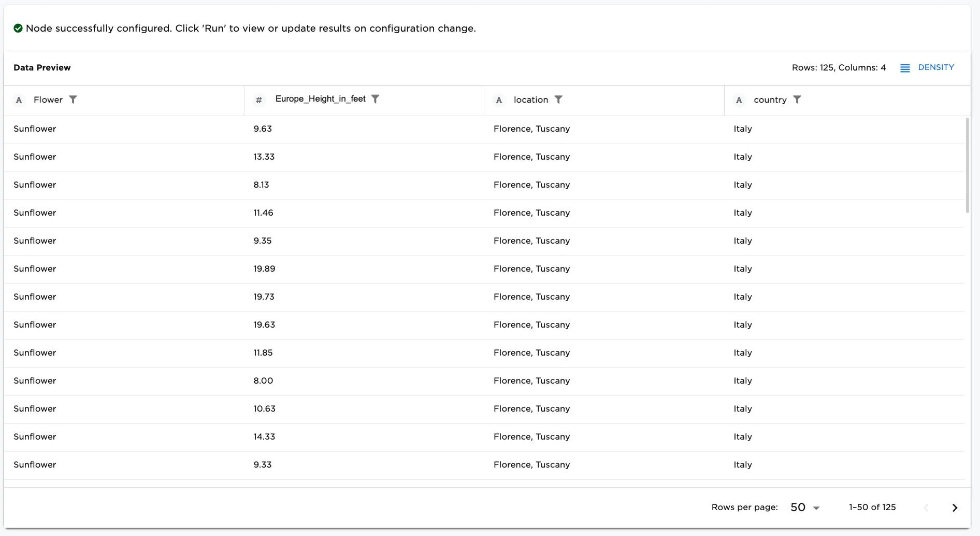This screenshot has width=980, height=536.
Task: Filter the country column
Action: point(797,100)
